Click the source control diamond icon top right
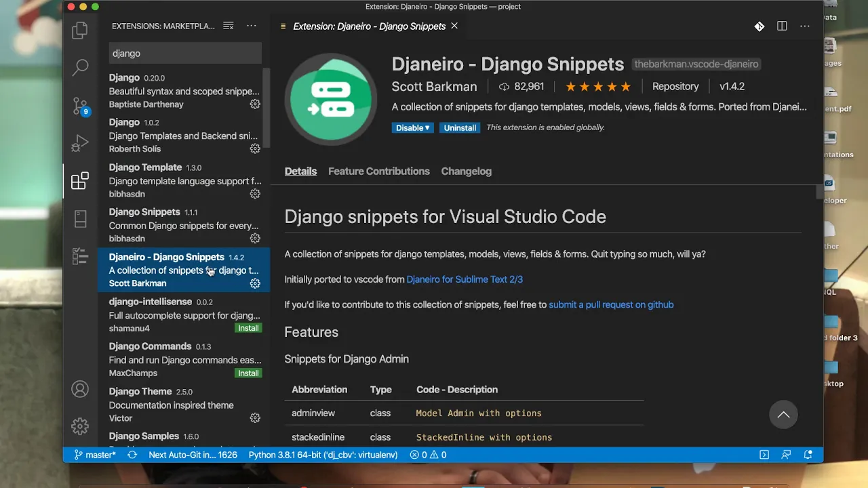The width and height of the screenshot is (868, 488). tap(759, 26)
